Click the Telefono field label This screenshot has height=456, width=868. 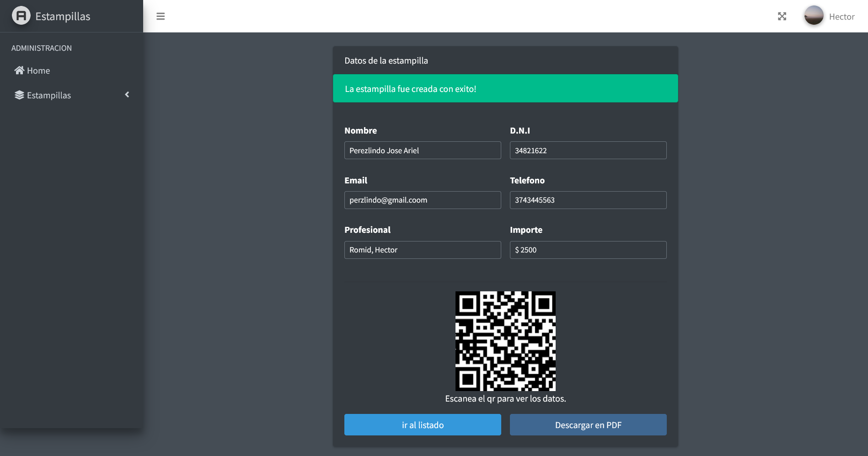click(527, 181)
